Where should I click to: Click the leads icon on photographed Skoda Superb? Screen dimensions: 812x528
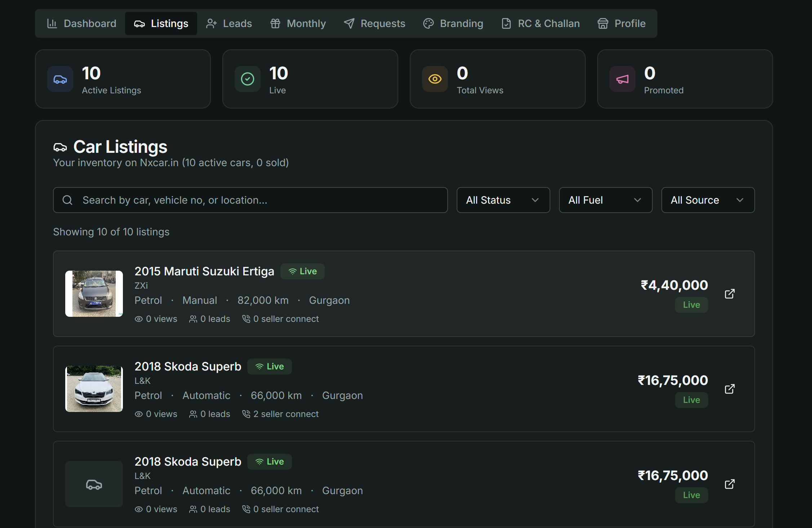tap(193, 414)
